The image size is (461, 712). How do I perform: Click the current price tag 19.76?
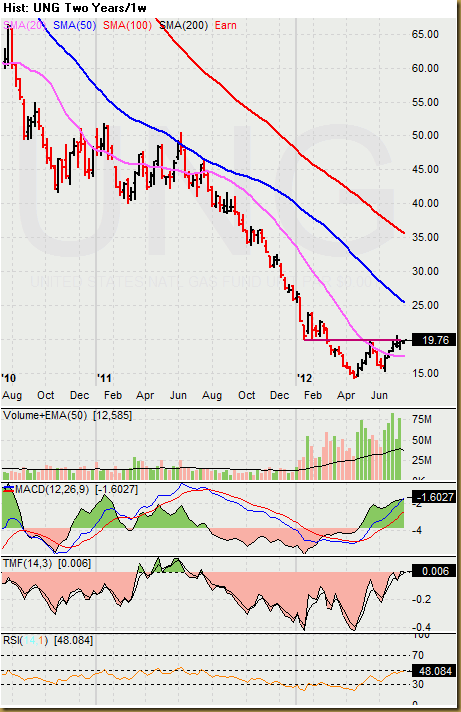434,340
